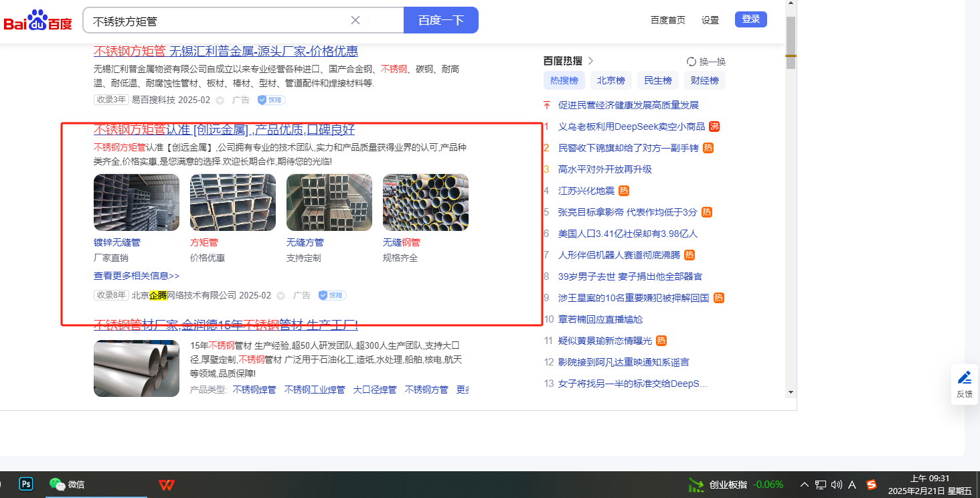The width and height of the screenshot is (980, 498).
Task: Open hot topic 义乌老板利用DeepSeek卖空小商品
Action: 632,127
